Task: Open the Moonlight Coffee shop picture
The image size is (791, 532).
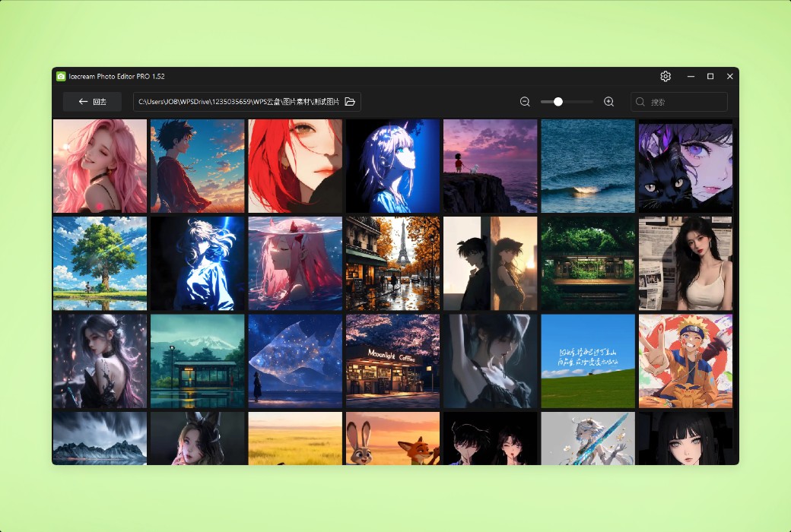Action: click(x=392, y=360)
